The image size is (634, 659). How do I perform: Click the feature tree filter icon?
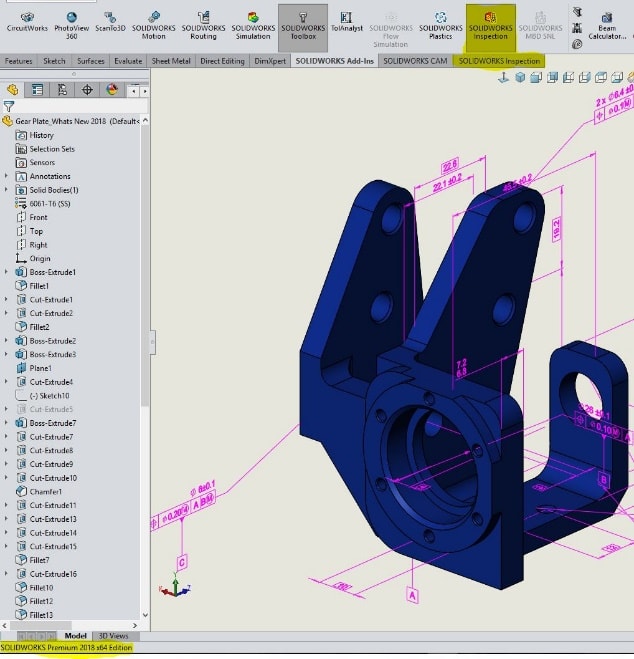tap(8, 106)
